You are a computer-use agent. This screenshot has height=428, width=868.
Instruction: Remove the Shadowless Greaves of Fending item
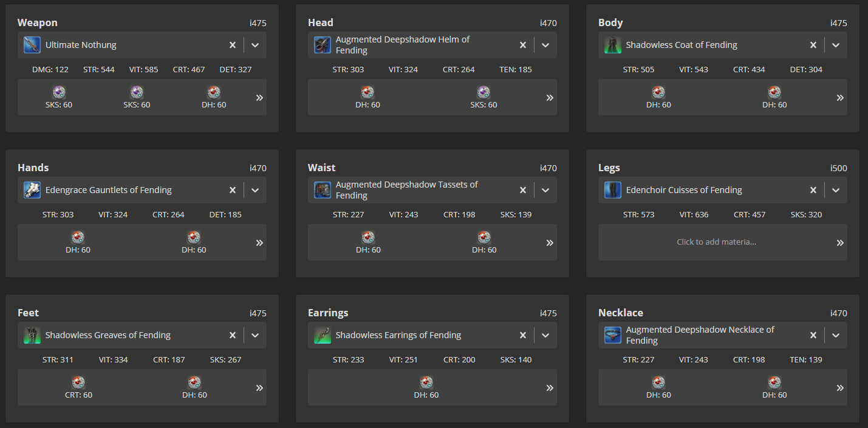pos(233,335)
